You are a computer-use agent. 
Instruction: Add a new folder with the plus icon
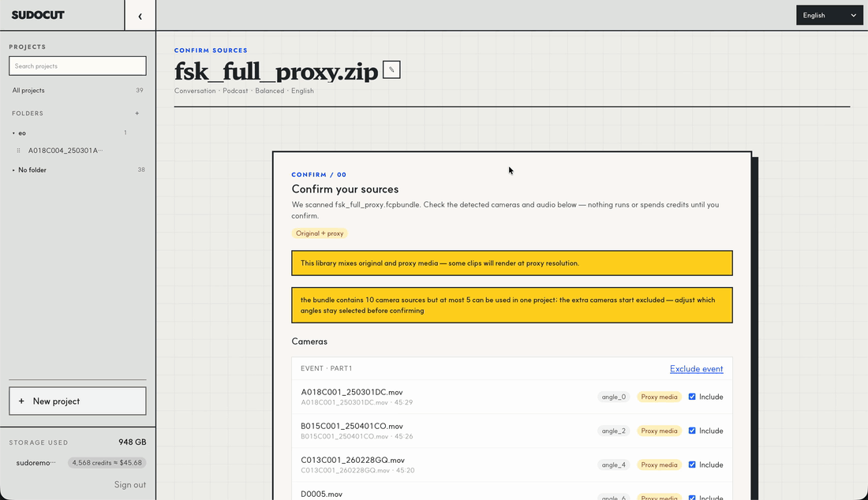click(137, 114)
